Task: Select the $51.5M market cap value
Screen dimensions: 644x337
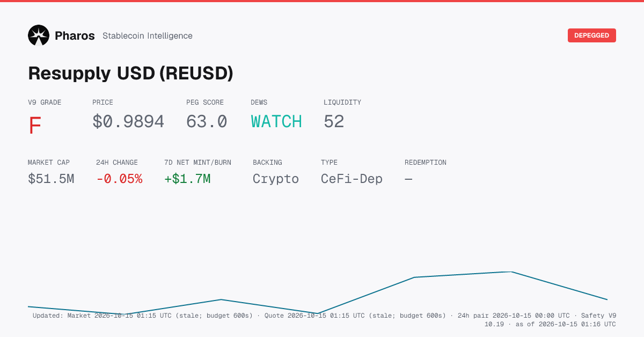Action: coord(51,179)
